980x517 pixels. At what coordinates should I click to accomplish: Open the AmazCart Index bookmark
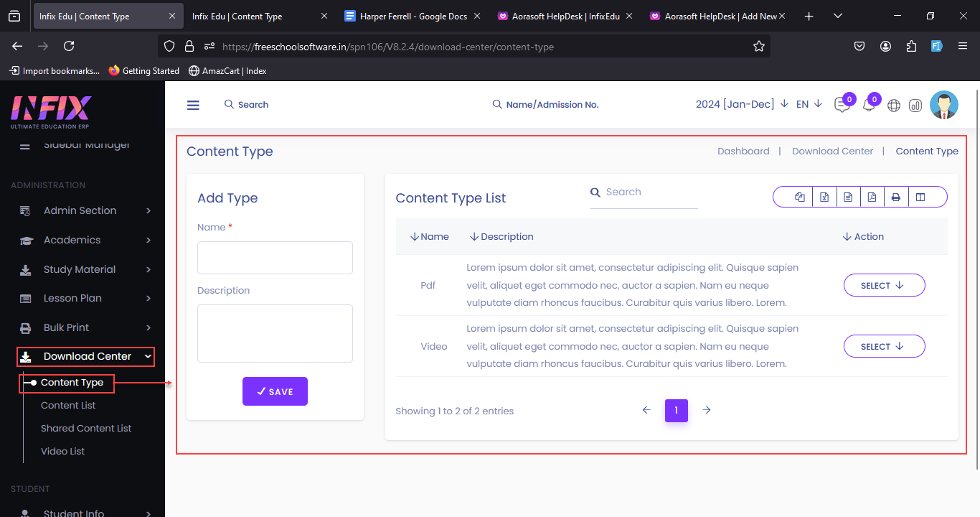227,70
